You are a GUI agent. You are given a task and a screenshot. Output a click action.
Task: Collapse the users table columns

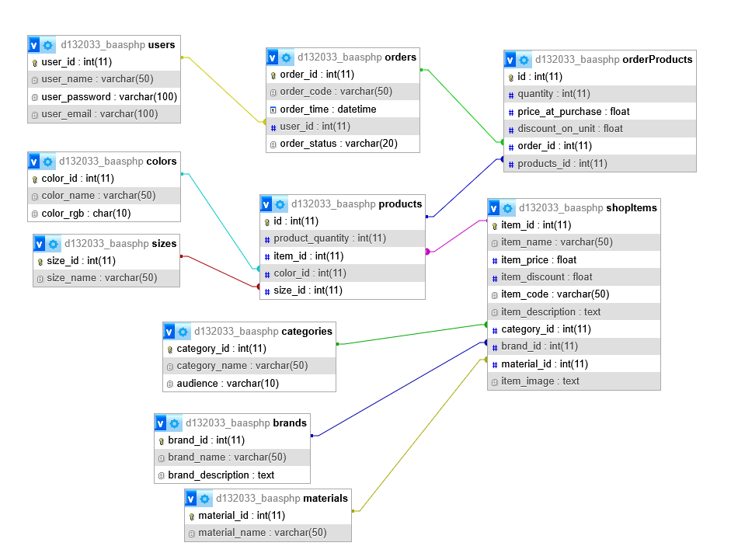34,45
